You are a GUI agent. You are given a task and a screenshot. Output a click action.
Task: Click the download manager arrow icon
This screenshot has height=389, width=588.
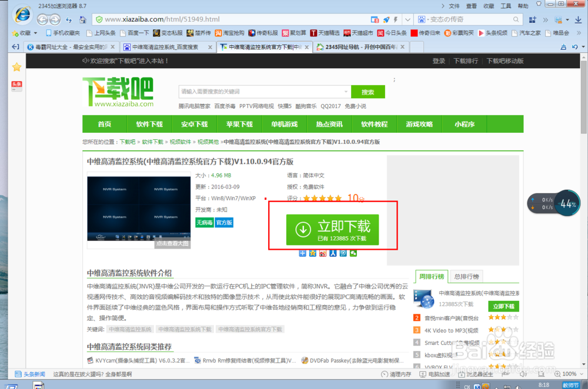point(579,19)
